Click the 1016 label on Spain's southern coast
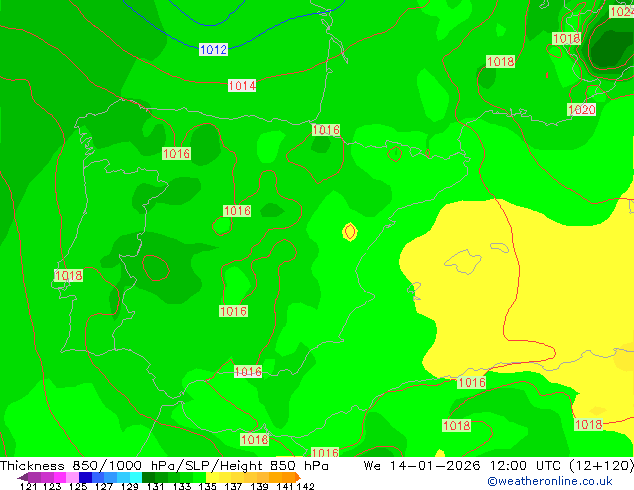This screenshot has height=490, width=634. [248, 372]
